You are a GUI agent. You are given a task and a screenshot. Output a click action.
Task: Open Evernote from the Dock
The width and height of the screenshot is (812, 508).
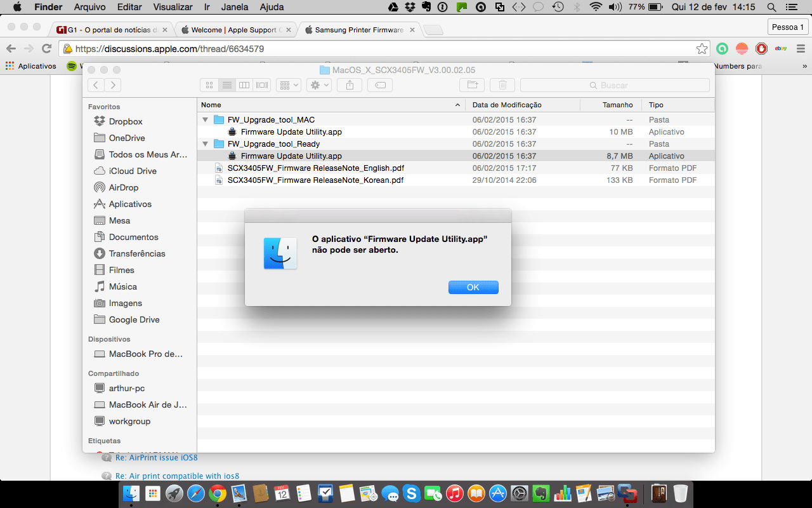click(x=541, y=493)
